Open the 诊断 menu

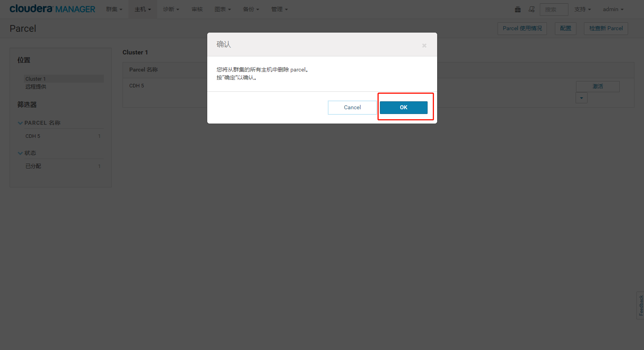tap(171, 9)
